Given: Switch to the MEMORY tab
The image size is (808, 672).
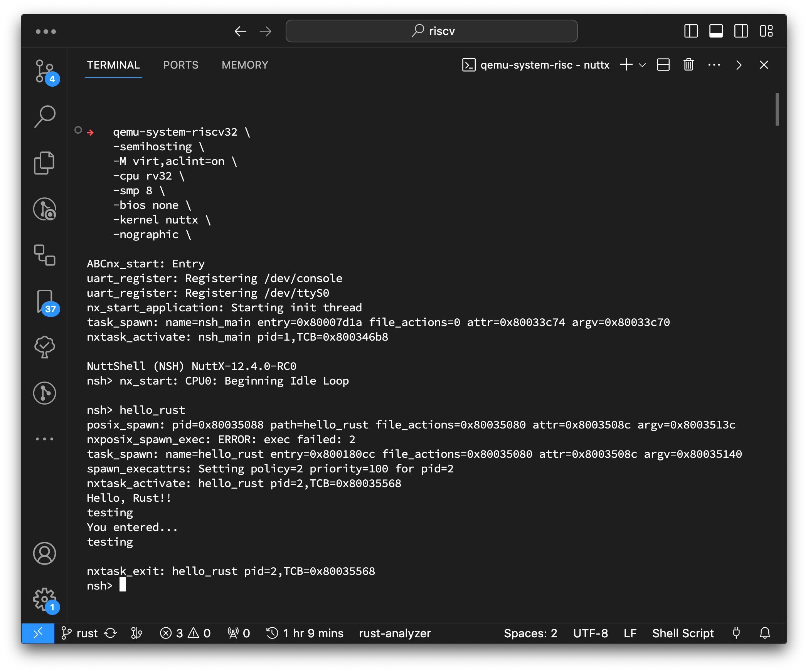Looking at the screenshot, I should (246, 65).
